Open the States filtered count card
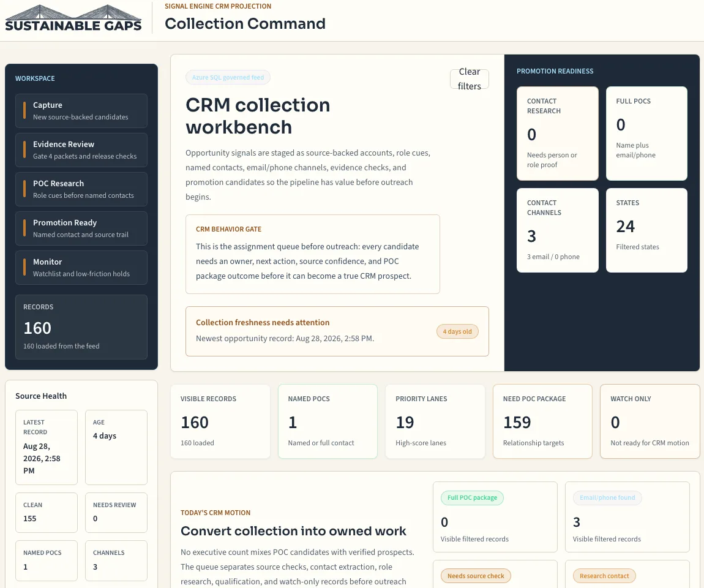The image size is (704, 588). [646, 230]
